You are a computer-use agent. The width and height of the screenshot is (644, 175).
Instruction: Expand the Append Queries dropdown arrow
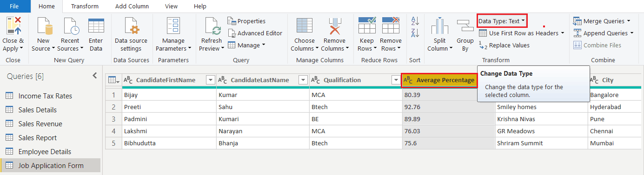pyautogui.click(x=632, y=33)
